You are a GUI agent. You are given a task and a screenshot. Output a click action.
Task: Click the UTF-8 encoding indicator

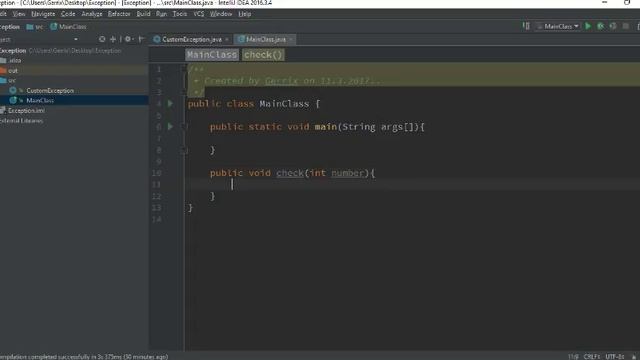click(615, 356)
